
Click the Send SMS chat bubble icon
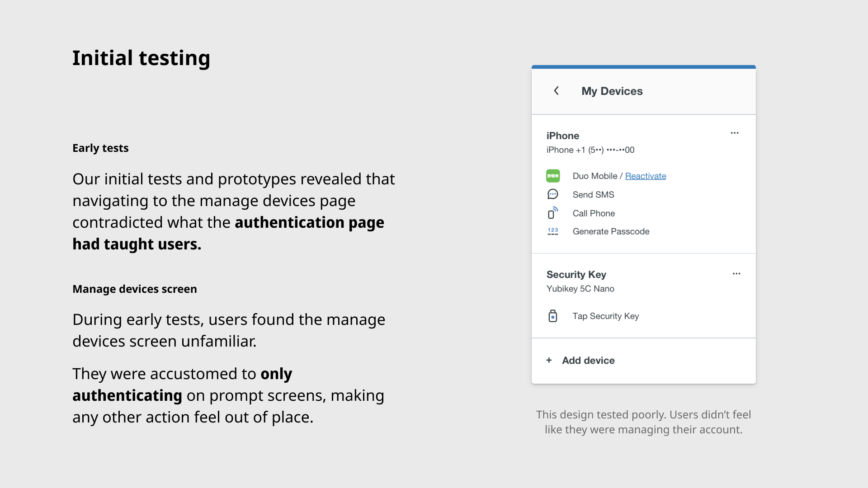tap(553, 194)
